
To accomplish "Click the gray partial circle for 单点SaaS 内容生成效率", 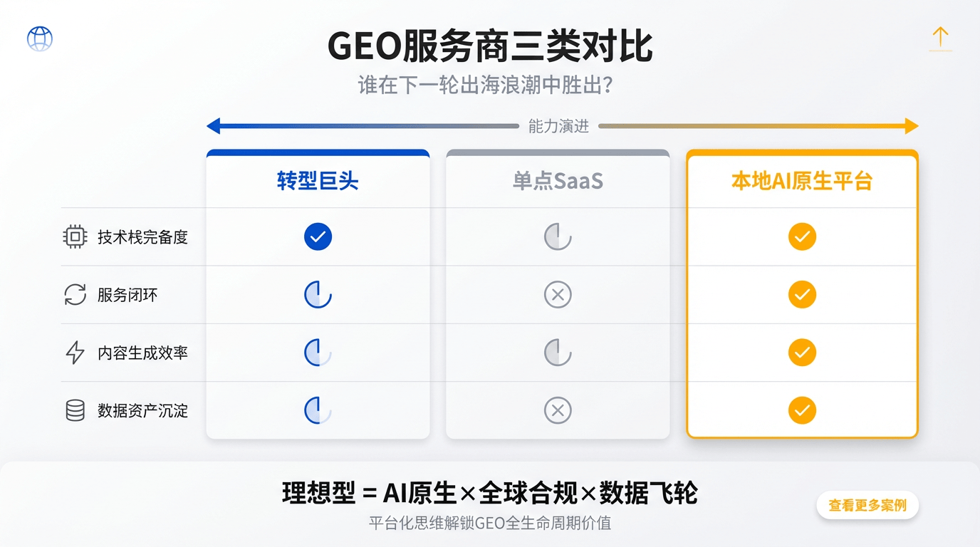I will coord(558,353).
